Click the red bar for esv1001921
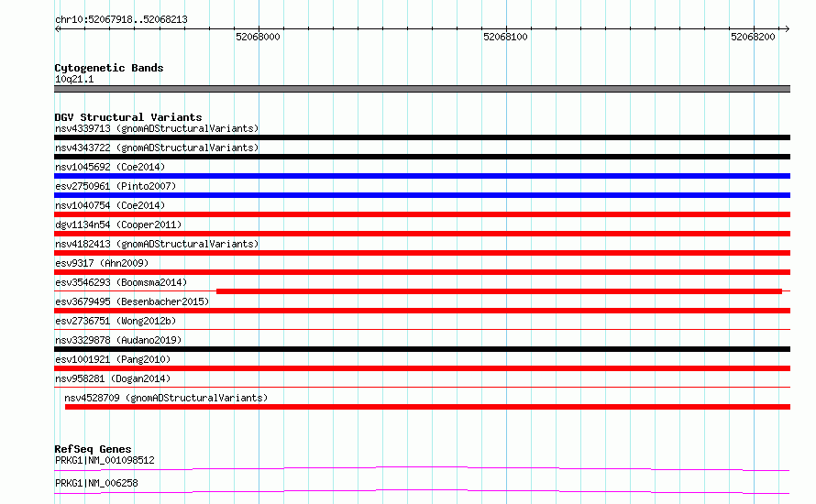The height and width of the screenshot is (504, 816). pyautogui.click(x=422, y=368)
